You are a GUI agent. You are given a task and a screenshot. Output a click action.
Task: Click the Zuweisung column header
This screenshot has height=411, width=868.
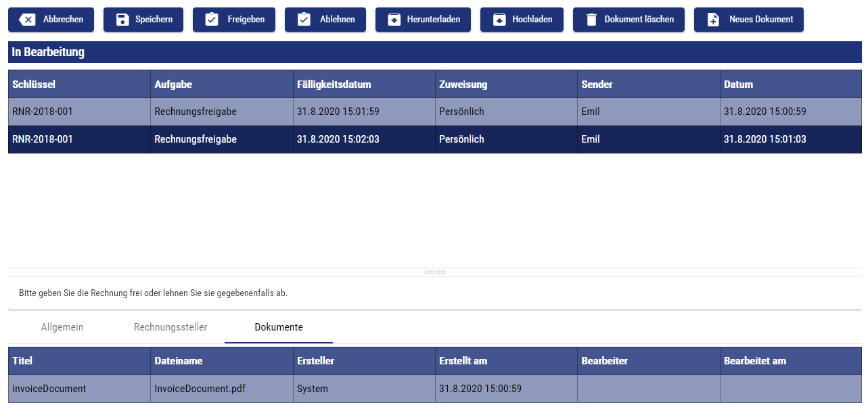[463, 84]
